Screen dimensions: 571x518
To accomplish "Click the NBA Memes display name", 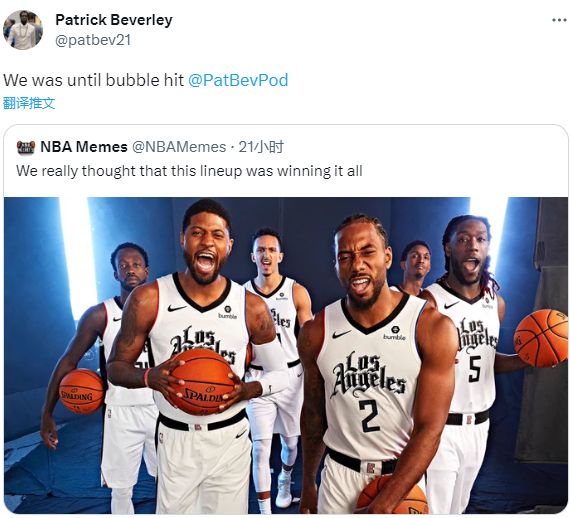I will click(84, 147).
